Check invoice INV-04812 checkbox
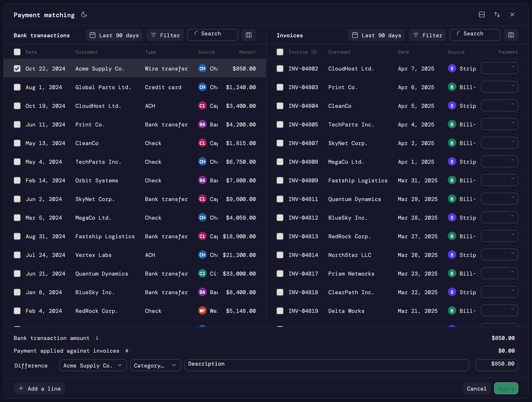Viewport: 532px width, 402px height. (x=280, y=218)
